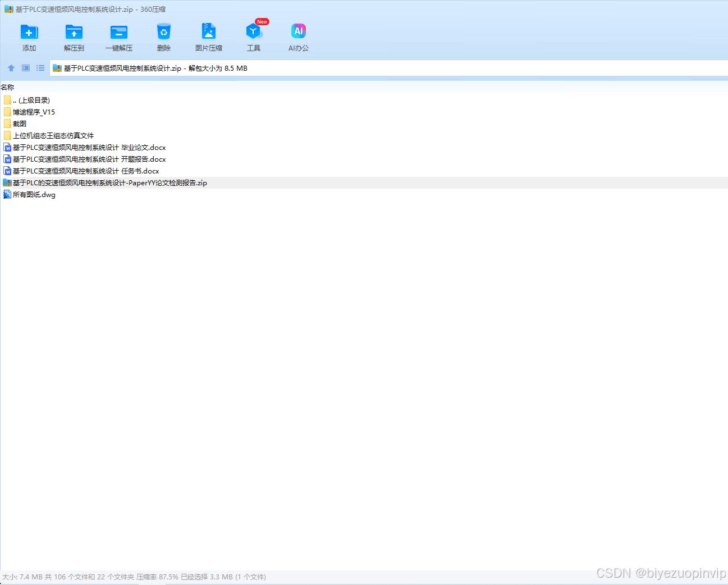Click the 解压到 (Extract to) toolbar icon

[x=74, y=32]
